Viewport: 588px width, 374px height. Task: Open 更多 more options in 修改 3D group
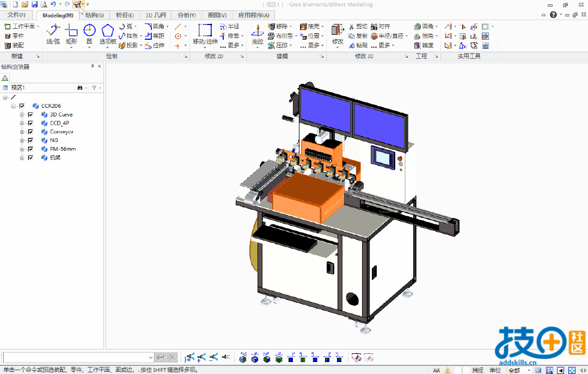pos(383,45)
